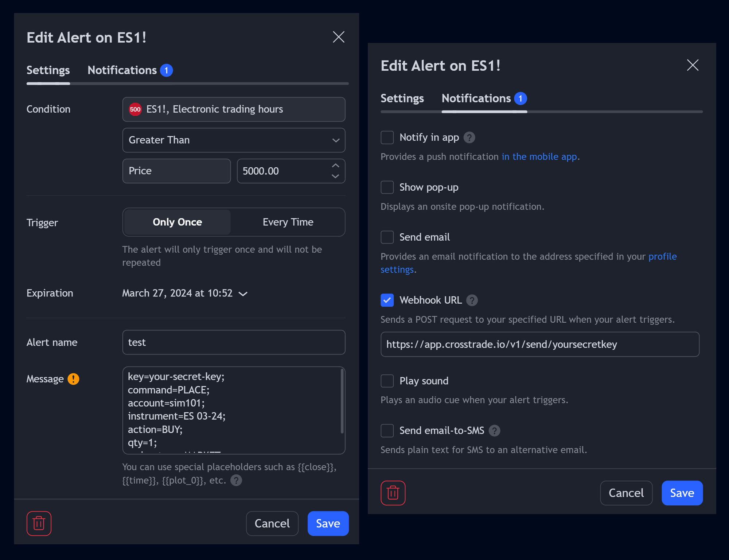Enable Play sound option
Screen dimensions: 729x560
click(387, 381)
